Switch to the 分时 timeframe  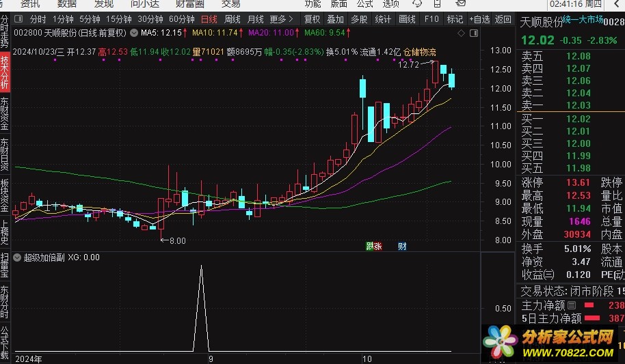pos(38,19)
